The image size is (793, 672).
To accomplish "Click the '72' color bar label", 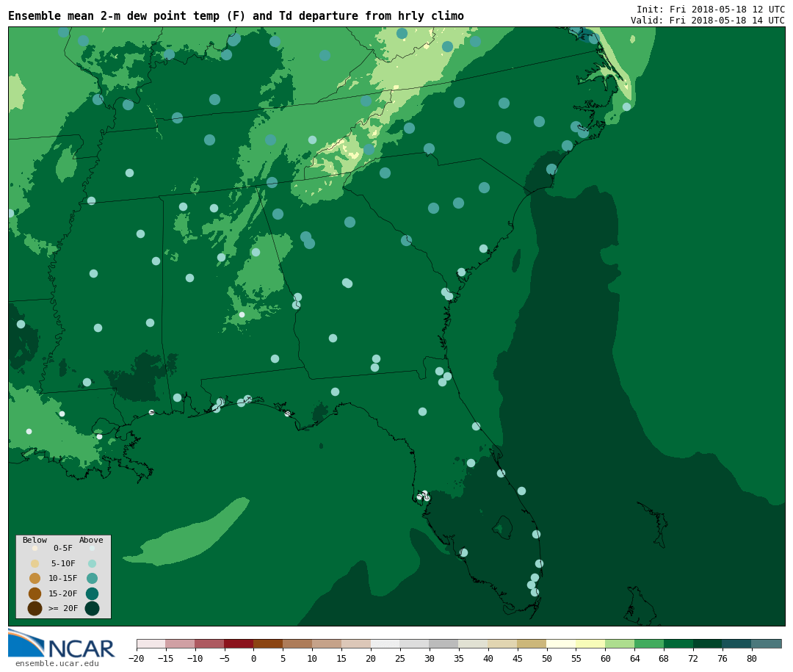I will point(693,658).
